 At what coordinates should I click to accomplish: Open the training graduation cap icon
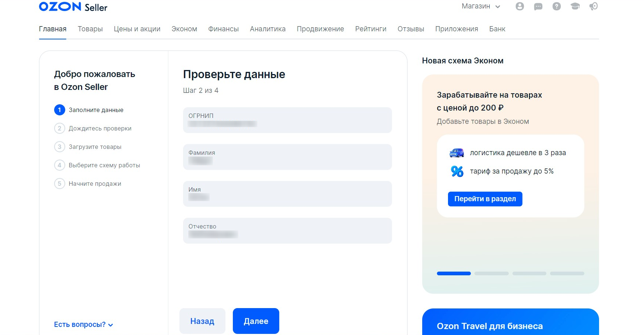[575, 6]
